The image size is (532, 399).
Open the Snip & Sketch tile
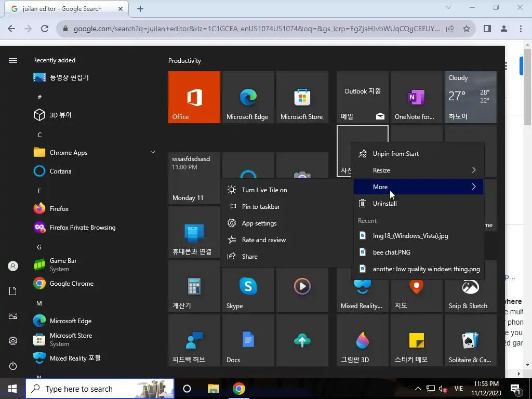click(471, 295)
